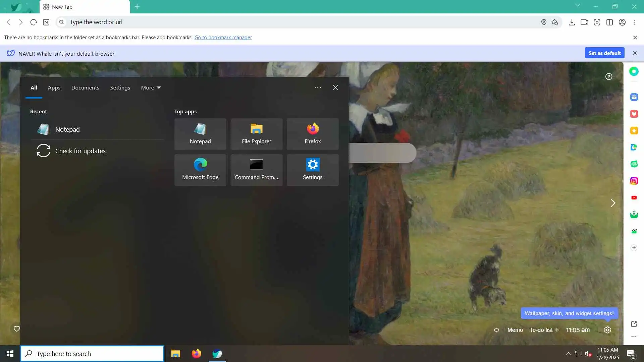
Task: Expand the More dropdown in search panel
Action: (151, 88)
